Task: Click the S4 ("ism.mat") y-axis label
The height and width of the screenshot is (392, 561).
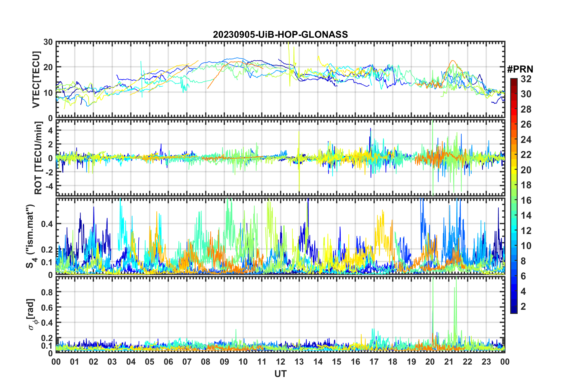Action: (x=31, y=236)
